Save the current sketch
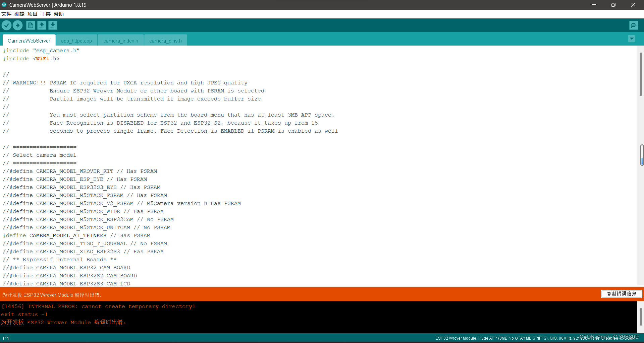This screenshot has width=644, height=343. click(x=53, y=25)
